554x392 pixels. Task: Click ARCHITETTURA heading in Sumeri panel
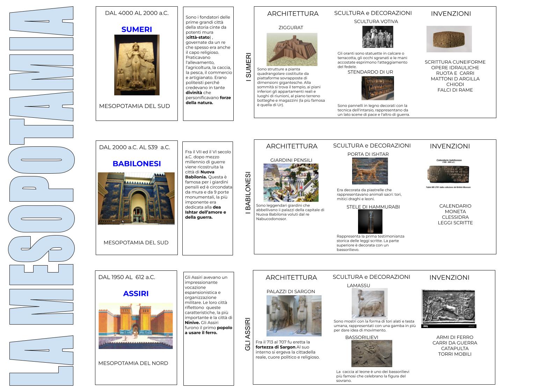click(293, 14)
